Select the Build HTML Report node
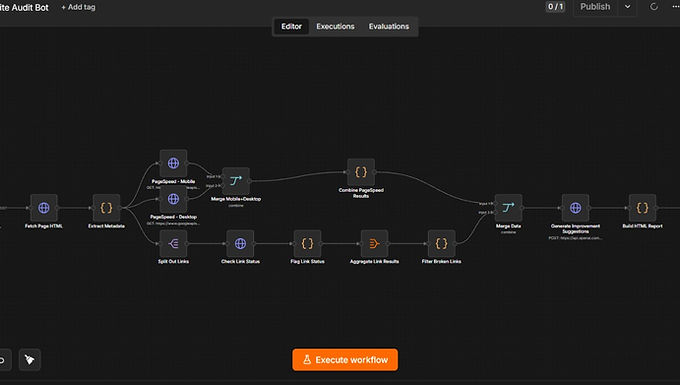Screen dimensions: 680x385 642,208
